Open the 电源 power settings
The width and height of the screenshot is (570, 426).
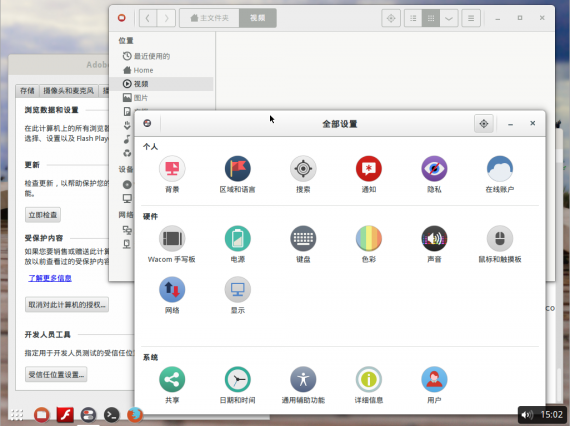click(x=237, y=238)
